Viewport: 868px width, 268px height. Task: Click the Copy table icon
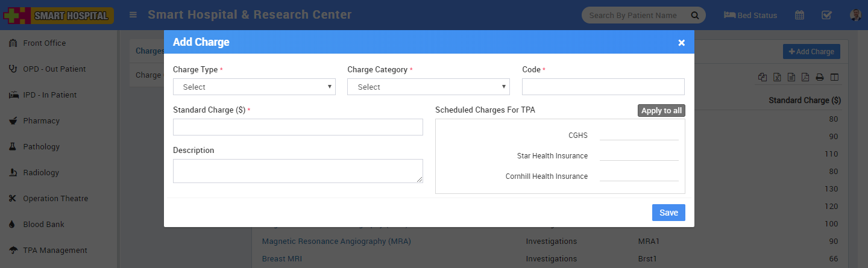[x=763, y=77]
